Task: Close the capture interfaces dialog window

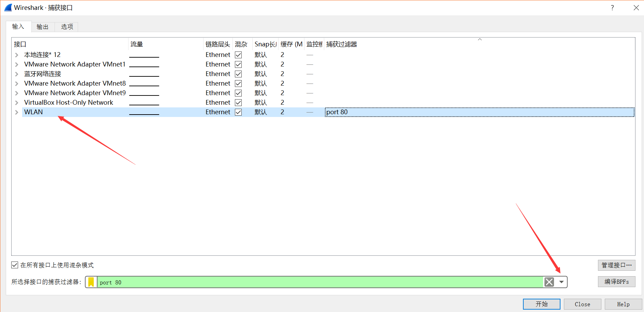Action: [636, 8]
